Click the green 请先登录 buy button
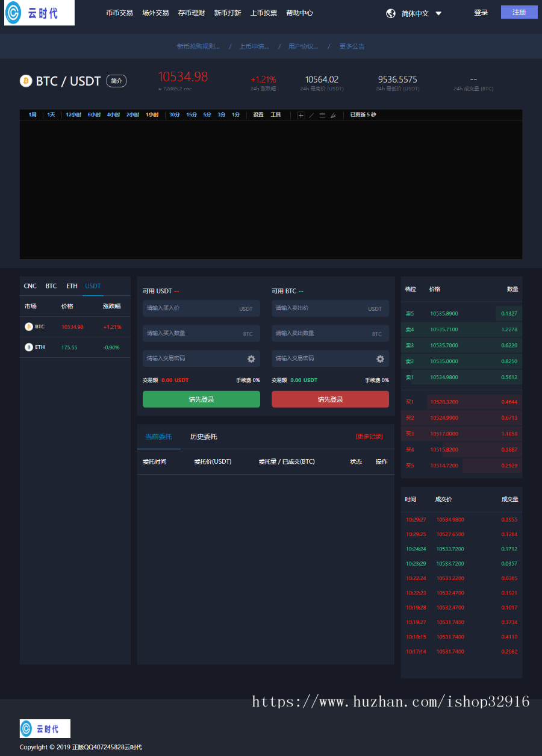The width and height of the screenshot is (542, 756). 201,399
